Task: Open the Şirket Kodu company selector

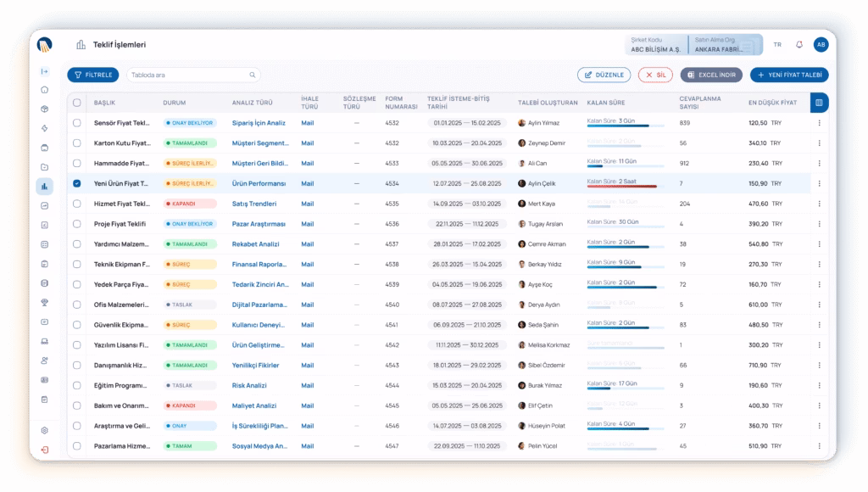Action: tap(656, 45)
